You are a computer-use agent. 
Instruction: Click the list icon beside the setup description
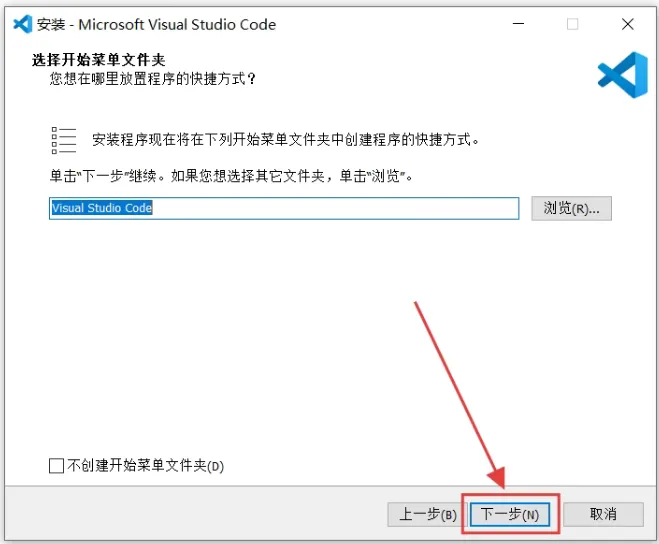(63, 140)
